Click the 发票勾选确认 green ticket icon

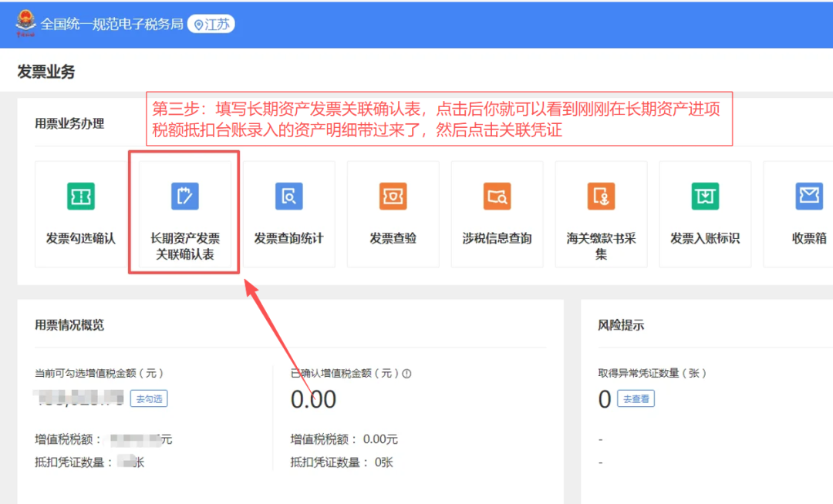tap(81, 197)
